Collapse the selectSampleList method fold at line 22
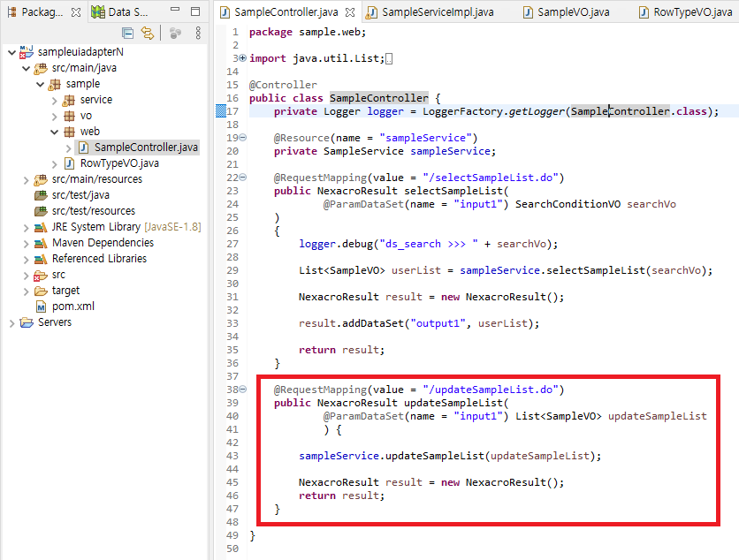This screenshot has width=739, height=560. 243,178
